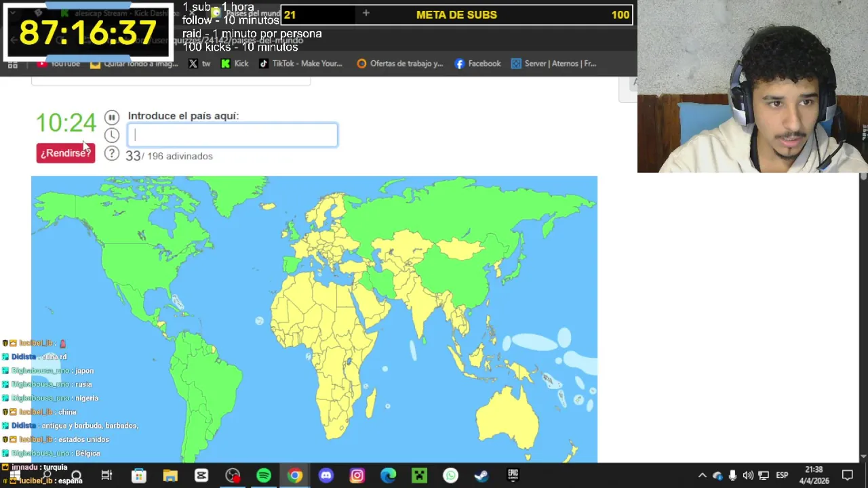Image resolution: width=868 pixels, height=488 pixels.
Task: Open the 'Server | Aternos' bookmark
Action: click(554, 64)
